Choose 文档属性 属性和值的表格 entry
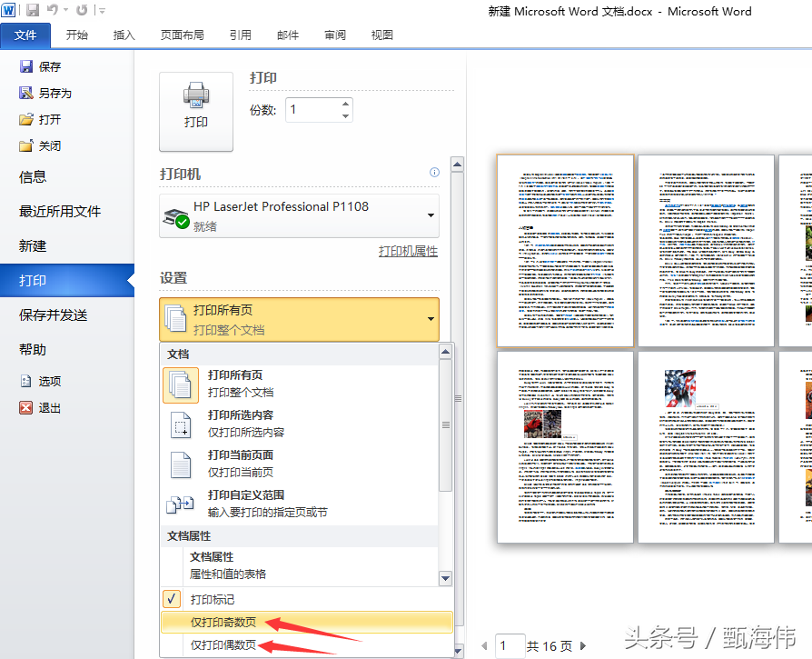Screen dimensions: 812x659 (x=300, y=565)
